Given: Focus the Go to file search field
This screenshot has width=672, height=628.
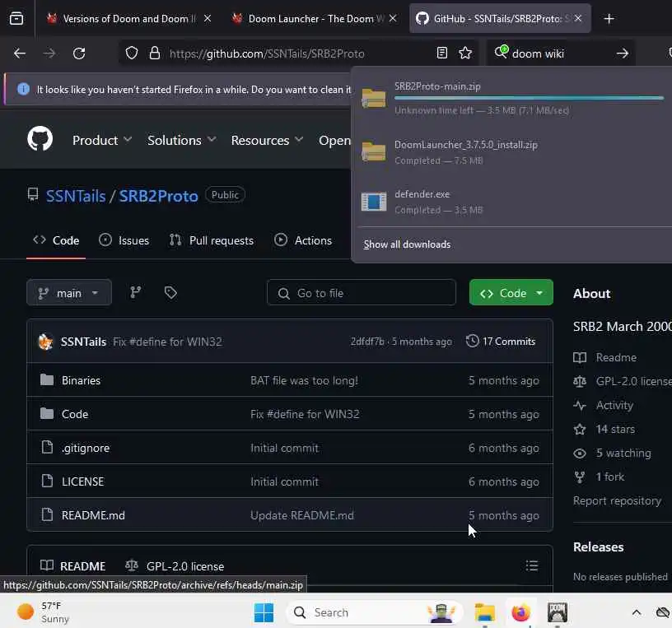Looking at the screenshot, I should pos(362,292).
